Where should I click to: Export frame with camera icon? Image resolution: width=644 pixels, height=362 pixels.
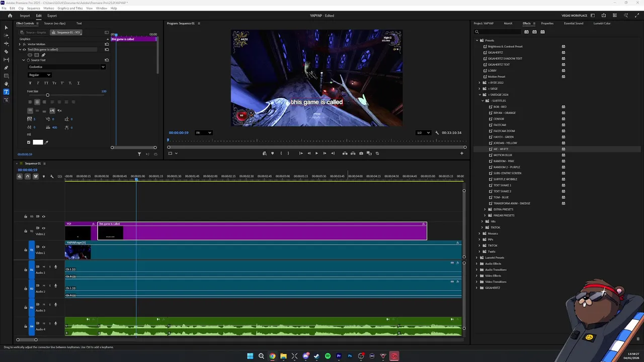click(361, 153)
